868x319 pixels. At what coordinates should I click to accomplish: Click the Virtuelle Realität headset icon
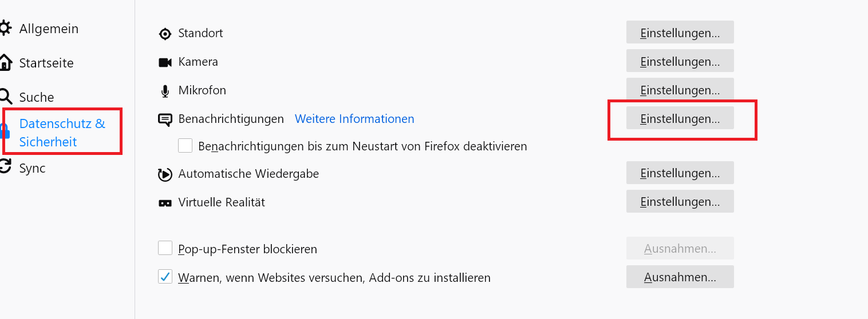[x=165, y=203]
